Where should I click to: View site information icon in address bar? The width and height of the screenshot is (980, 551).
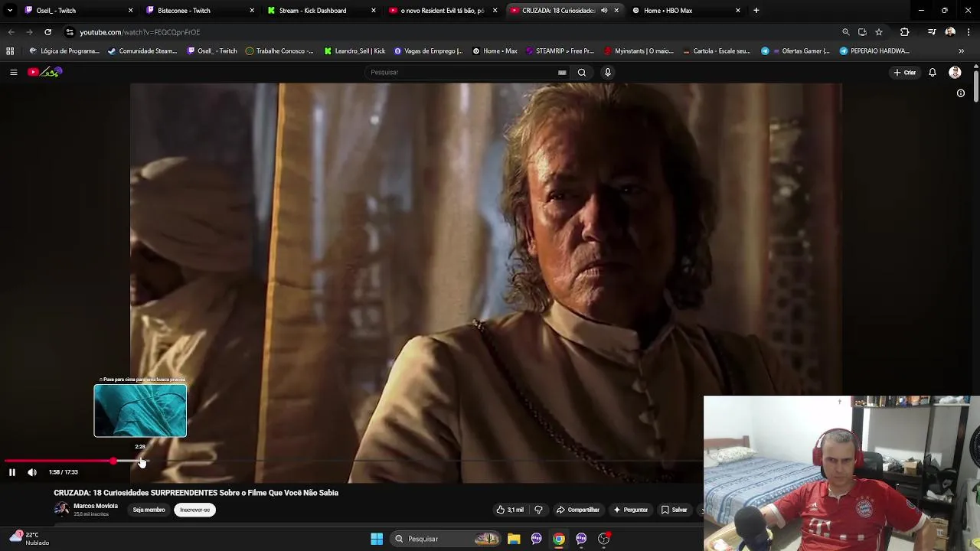pyautogui.click(x=70, y=32)
